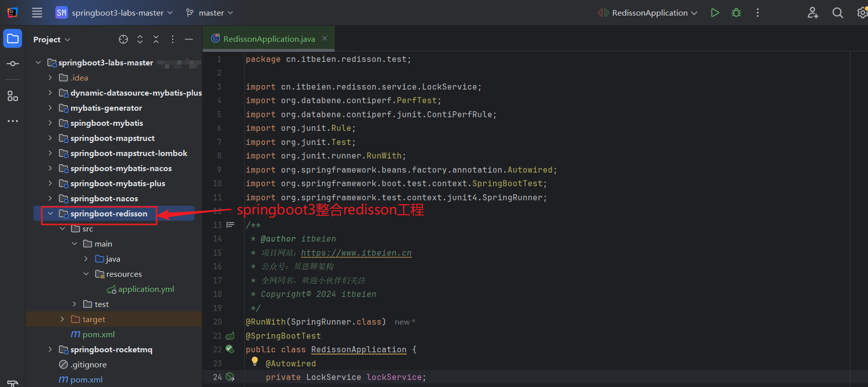Open the IntelliJ logo icon

13,13
